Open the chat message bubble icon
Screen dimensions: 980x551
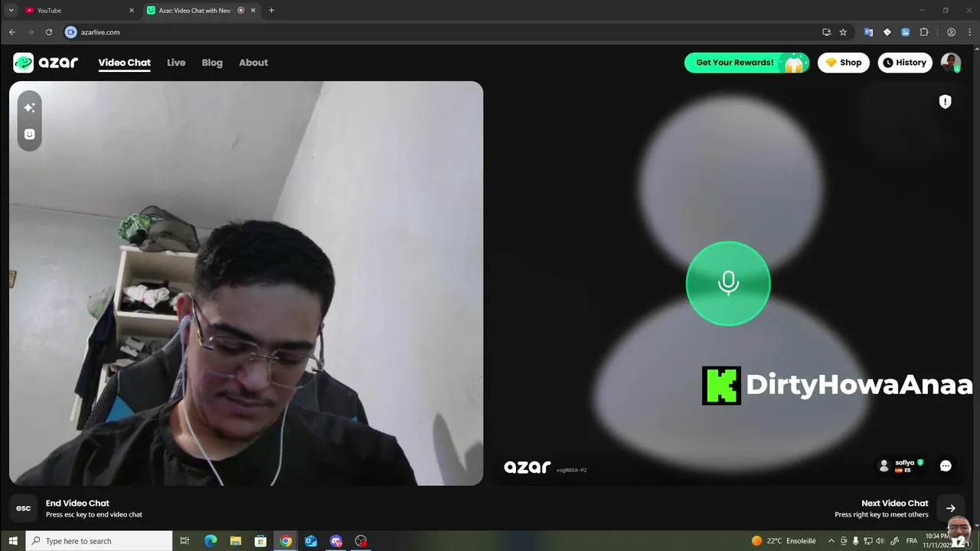tap(946, 466)
